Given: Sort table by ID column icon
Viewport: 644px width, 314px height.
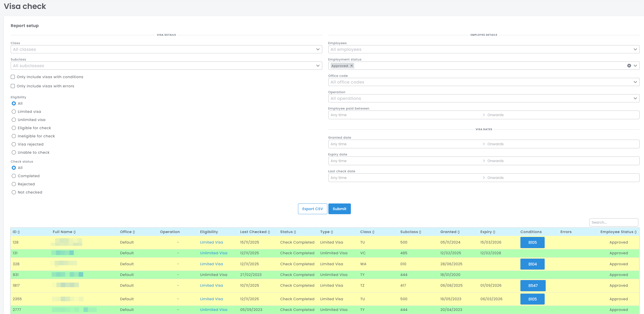Looking at the screenshot, I should (19, 232).
